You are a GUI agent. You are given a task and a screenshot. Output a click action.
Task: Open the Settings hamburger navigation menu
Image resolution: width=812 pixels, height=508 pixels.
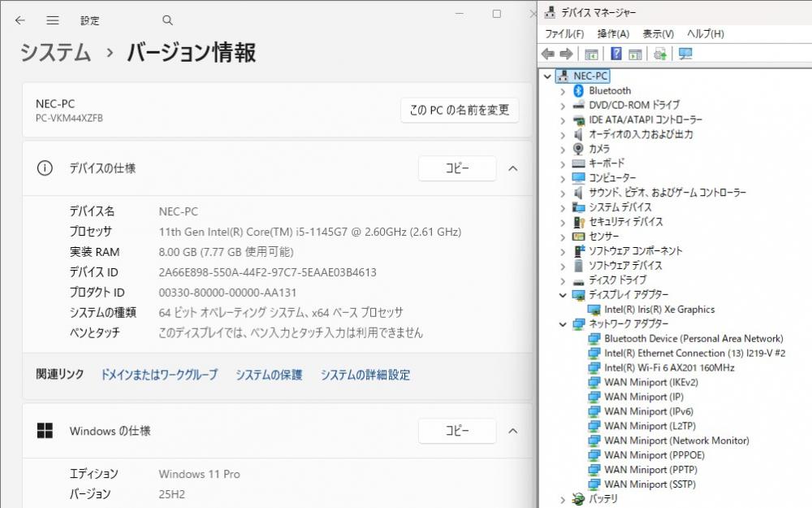coord(52,20)
